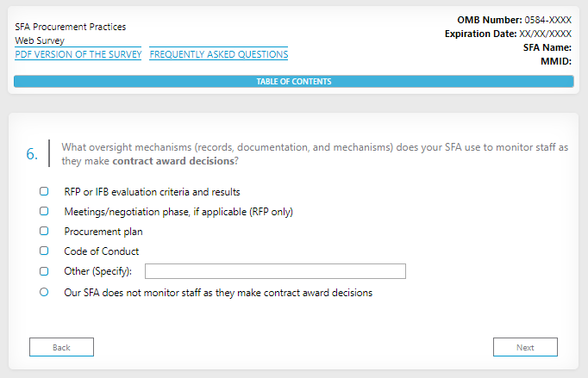The height and width of the screenshot is (378, 588).
Task: Click the 'RFP or IFB evaluation criteria and results' label
Action: 152,191
